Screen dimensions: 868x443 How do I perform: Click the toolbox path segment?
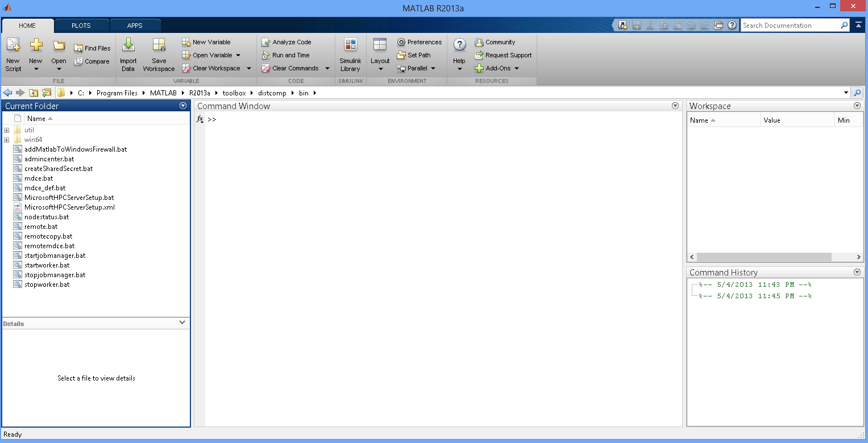click(234, 93)
